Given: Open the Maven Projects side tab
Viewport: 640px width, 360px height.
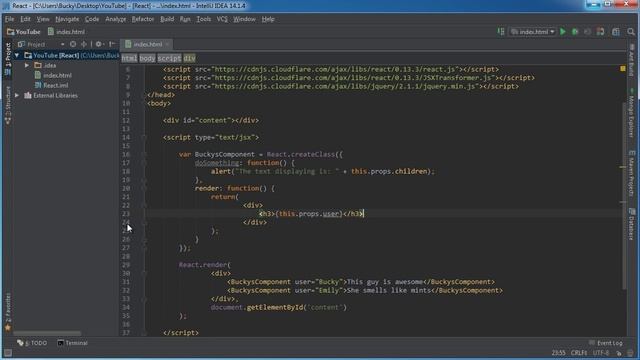Looking at the screenshot, I should [x=631, y=174].
